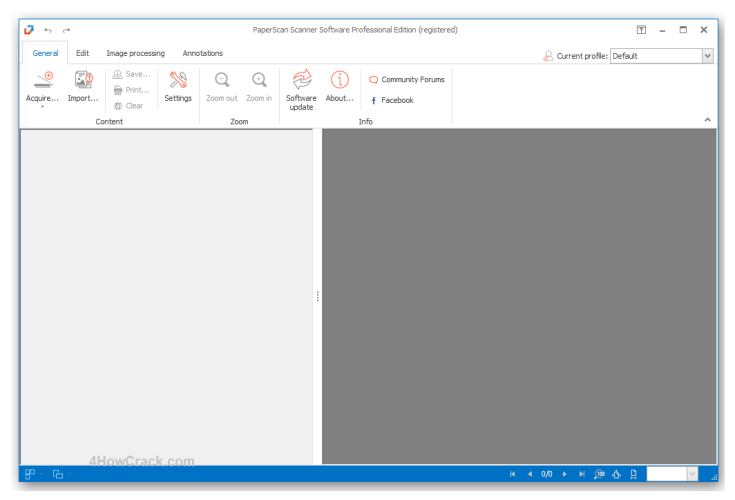Image resolution: width=735 pixels, height=500 pixels.
Task: Go to next page in status bar
Action: pyautogui.click(x=565, y=474)
